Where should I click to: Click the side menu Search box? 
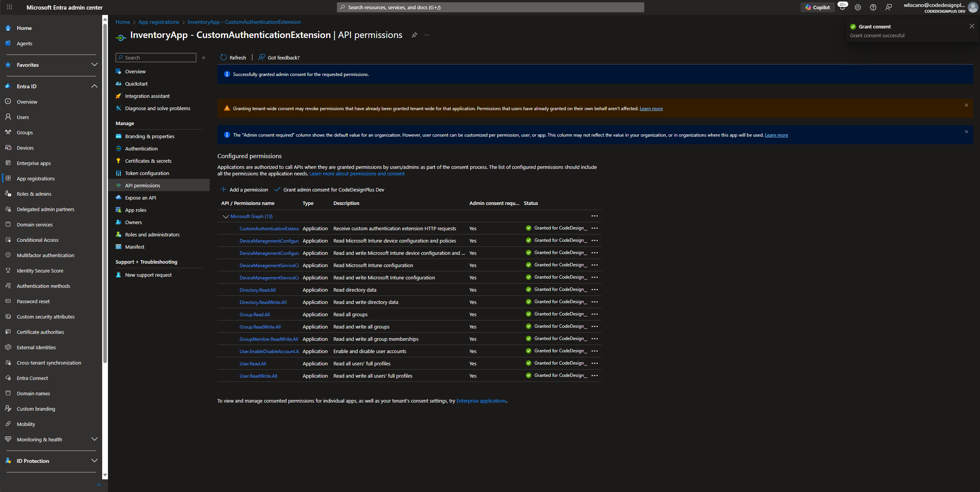[156, 58]
